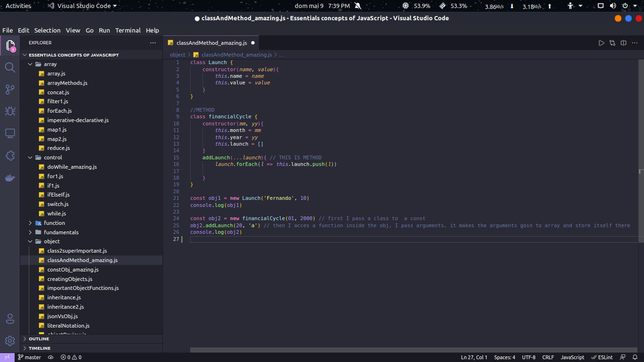644x362 pixels.
Task: Open the Search view in the activity bar
Action: (10, 67)
